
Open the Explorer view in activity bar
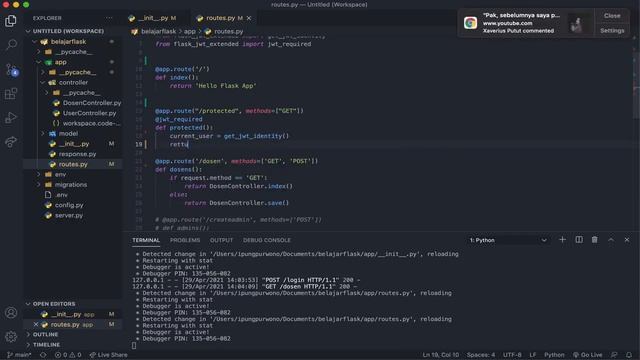[x=11, y=20]
